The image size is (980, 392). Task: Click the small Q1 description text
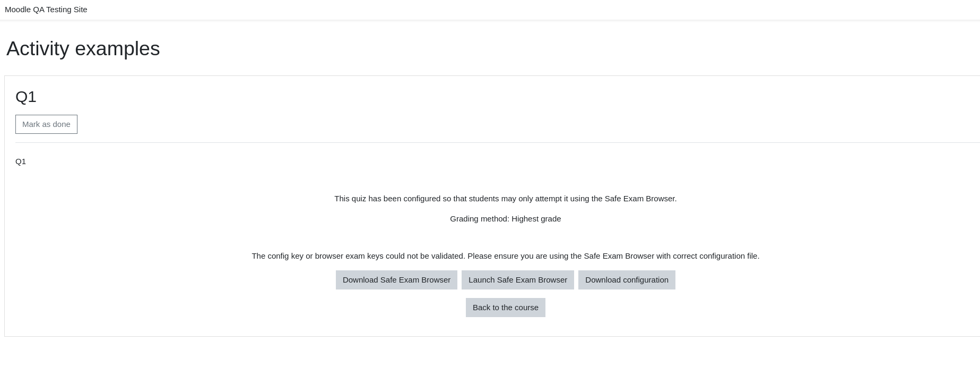click(x=21, y=161)
